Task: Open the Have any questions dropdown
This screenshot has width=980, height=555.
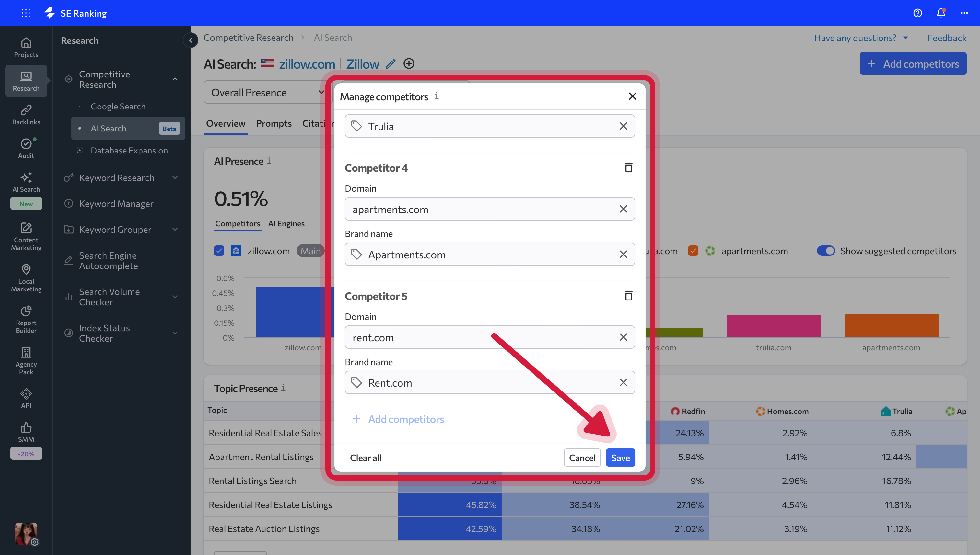Action: 861,38
